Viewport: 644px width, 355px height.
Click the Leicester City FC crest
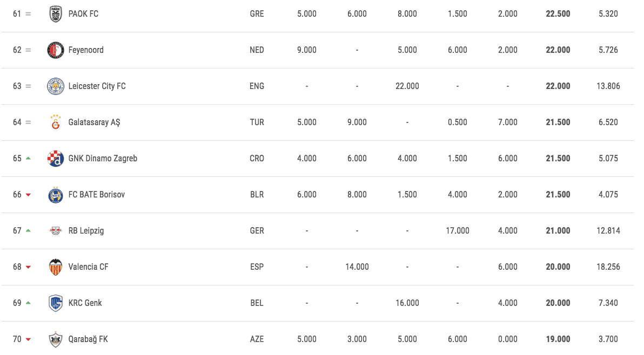point(56,86)
